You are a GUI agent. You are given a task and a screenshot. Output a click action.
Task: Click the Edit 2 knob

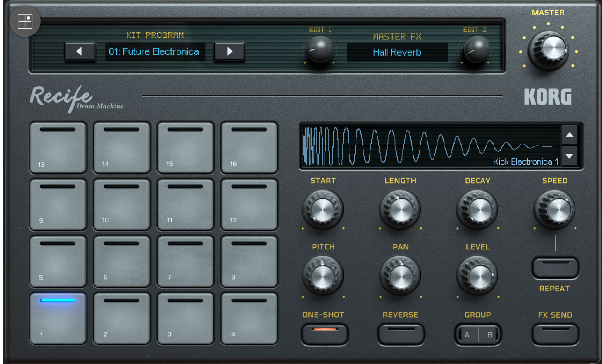click(476, 49)
